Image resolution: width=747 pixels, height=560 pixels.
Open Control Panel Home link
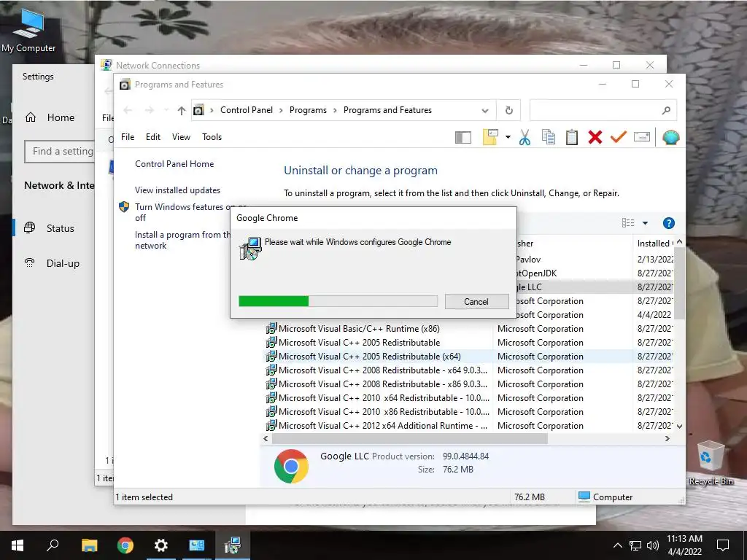[x=174, y=164]
